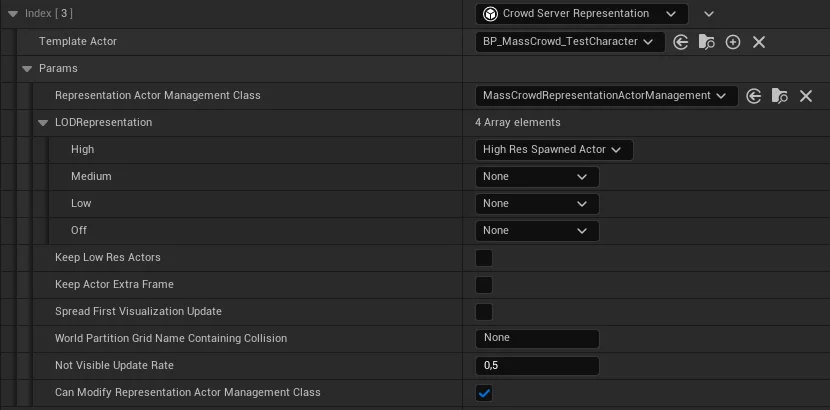This screenshot has height=410, width=830.
Task: Click Keep Actor Extra Frame label
Action: (114, 284)
